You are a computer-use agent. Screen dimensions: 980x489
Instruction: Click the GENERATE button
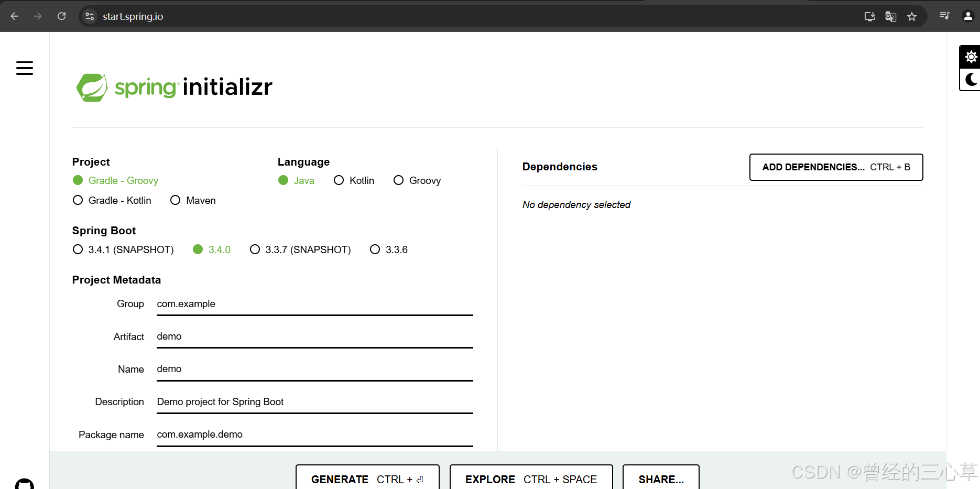pyautogui.click(x=367, y=477)
